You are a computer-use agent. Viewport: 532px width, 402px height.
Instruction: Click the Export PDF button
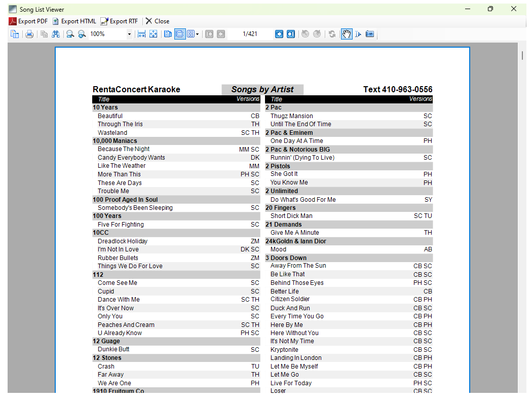[28, 21]
